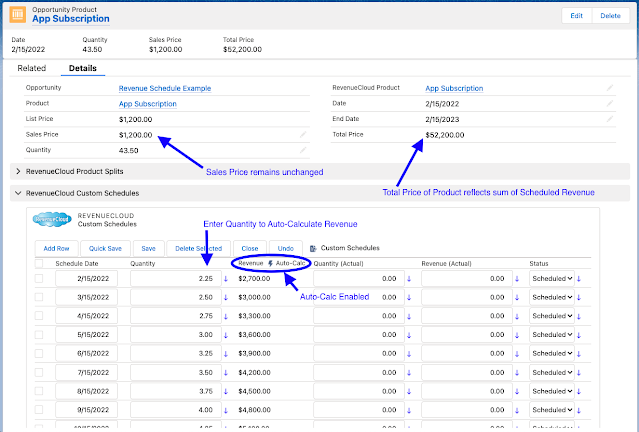The width and height of the screenshot is (639, 432).
Task: Copy down Quantity (Actual) arrow in 2/15/2022 row
Action: pyautogui.click(x=409, y=279)
